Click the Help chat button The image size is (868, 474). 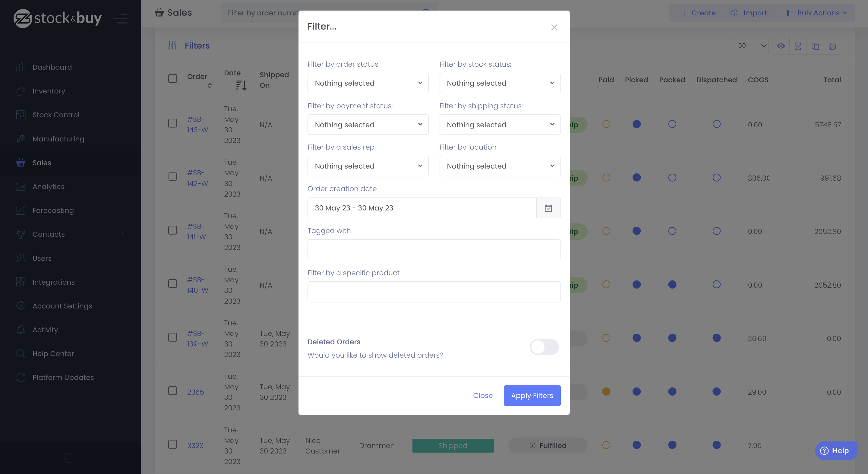836,450
